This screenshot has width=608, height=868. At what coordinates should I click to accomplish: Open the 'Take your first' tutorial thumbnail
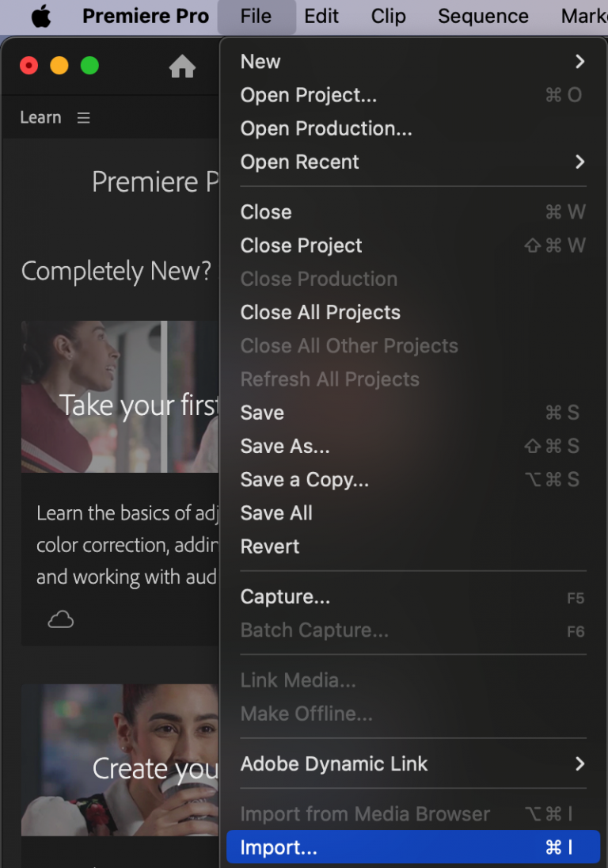[x=119, y=396]
